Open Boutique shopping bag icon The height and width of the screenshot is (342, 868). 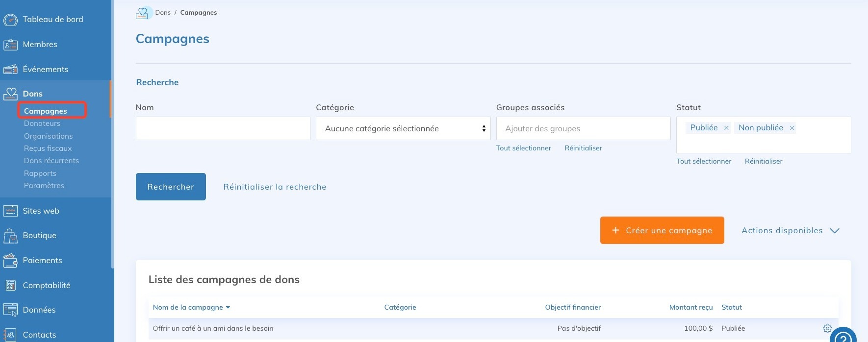10,236
